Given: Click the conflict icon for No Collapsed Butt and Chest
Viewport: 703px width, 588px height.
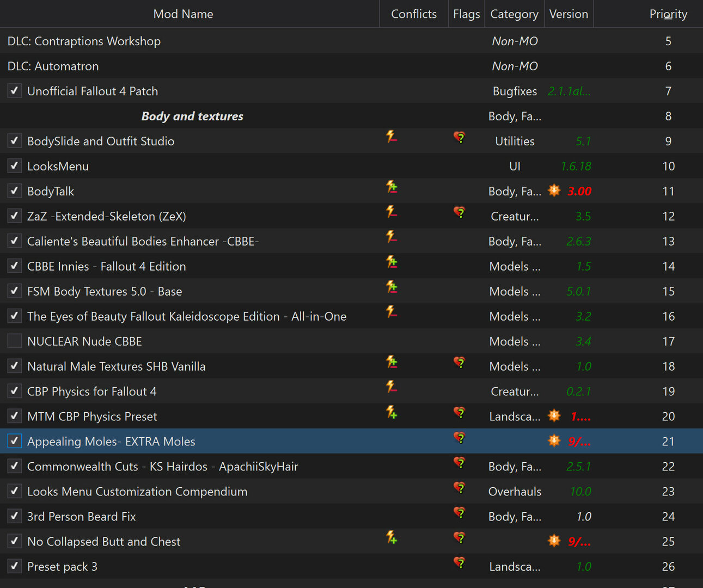Looking at the screenshot, I should 392,537.
